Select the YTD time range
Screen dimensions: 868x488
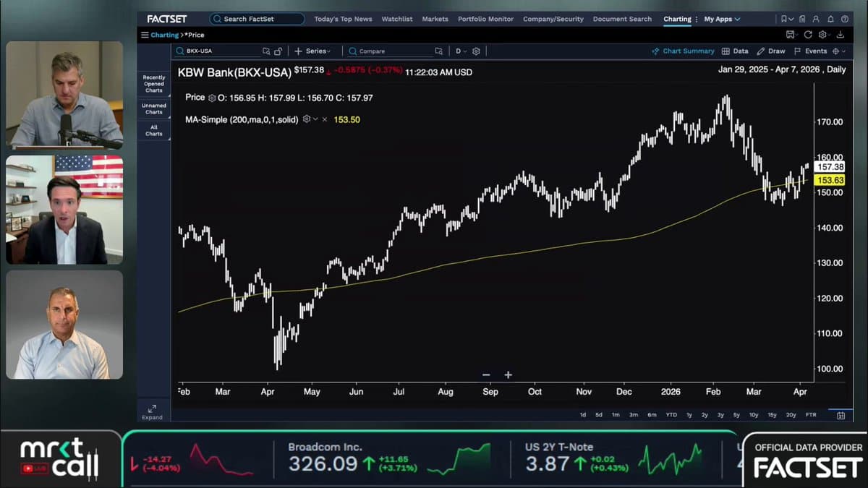pyautogui.click(x=671, y=415)
